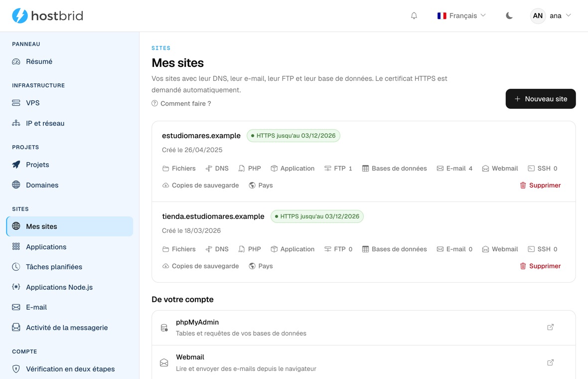Screen dimensions: 588x379
Task: Open E-mail 0 for tienda.estudiomares.example
Action: click(x=454, y=249)
